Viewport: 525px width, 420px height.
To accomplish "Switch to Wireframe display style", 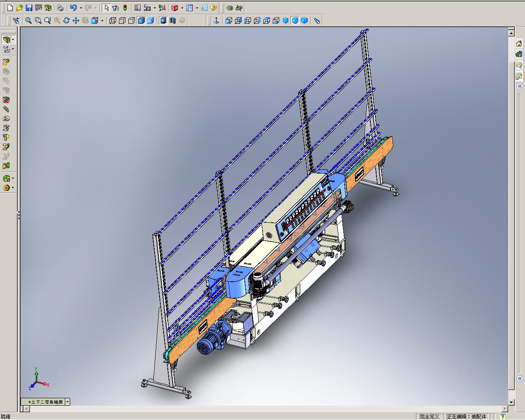I will (113, 21).
